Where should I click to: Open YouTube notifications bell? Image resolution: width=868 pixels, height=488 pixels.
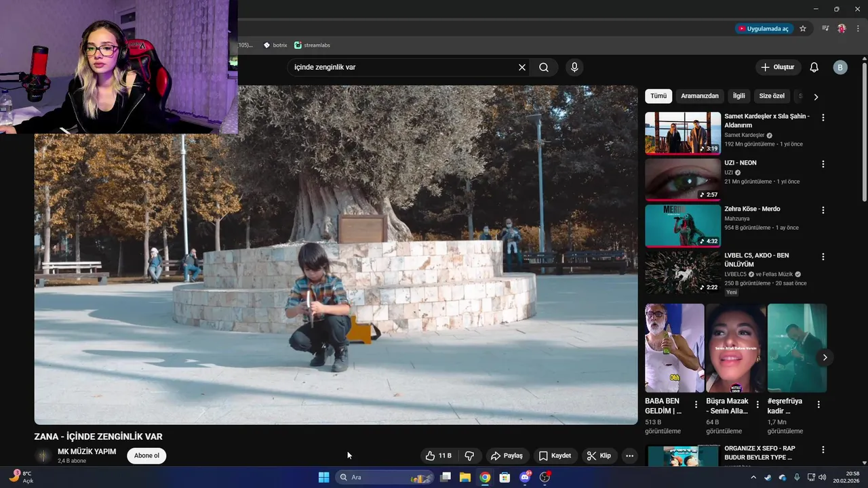coord(814,67)
